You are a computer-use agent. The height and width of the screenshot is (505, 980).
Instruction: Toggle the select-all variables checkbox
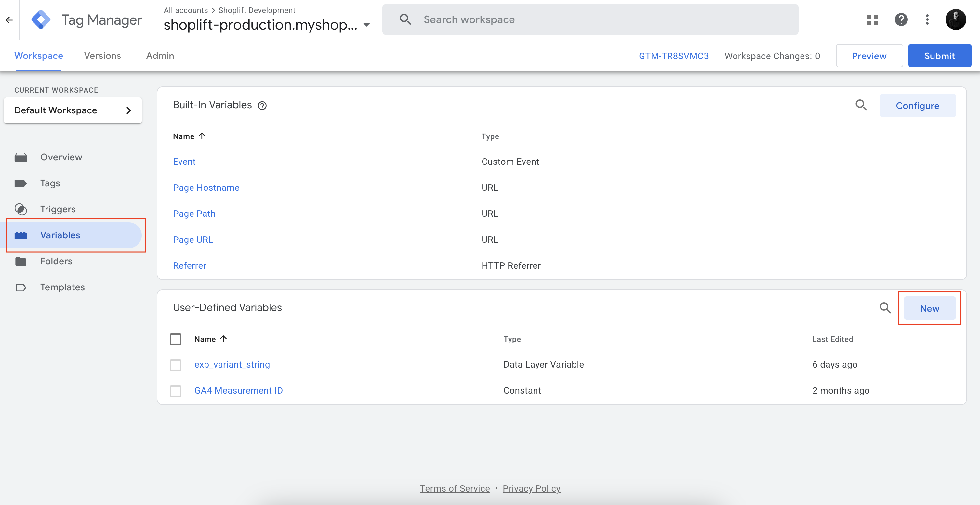click(175, 339)
